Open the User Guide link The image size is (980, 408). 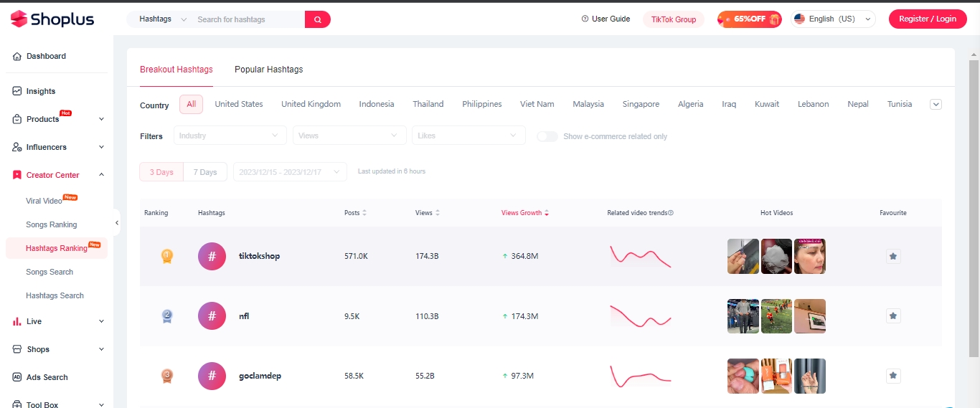(x=606, y=19)
